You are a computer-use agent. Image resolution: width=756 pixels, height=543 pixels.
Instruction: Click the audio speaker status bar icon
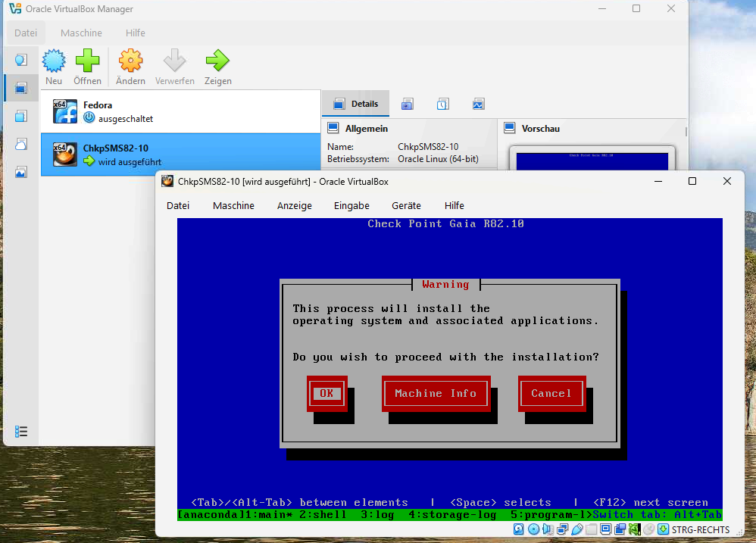[548, 529]
